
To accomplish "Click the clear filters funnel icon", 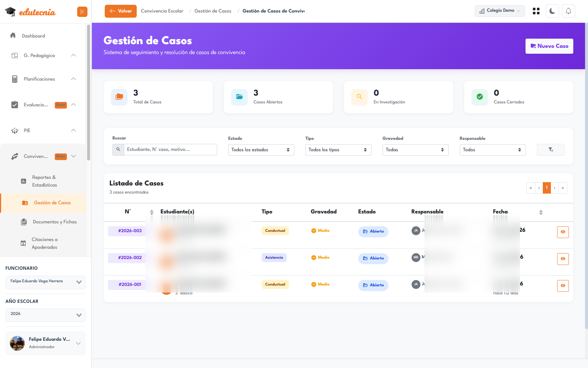I will tap(551, 150).
